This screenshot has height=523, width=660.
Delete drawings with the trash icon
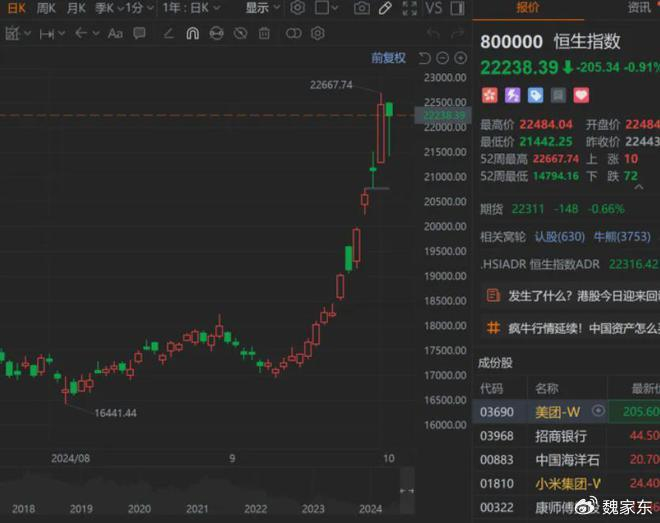[264, 33]
